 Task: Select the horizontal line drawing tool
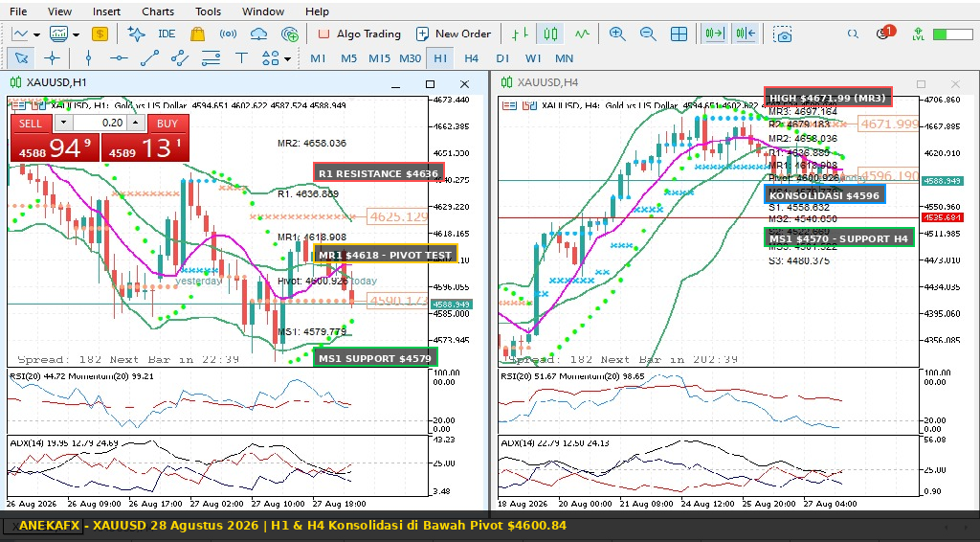tap(119, 58)
